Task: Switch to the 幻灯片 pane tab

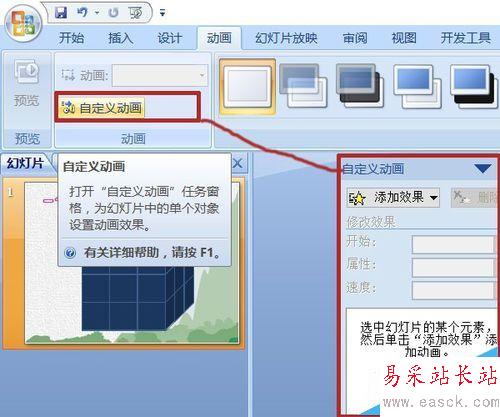Action: (26, 164)
